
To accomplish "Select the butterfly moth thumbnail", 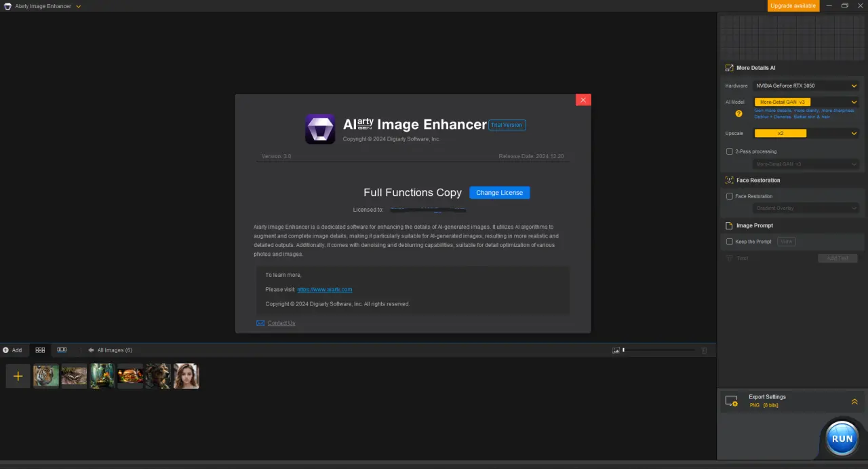I will [x=74, y=376].
